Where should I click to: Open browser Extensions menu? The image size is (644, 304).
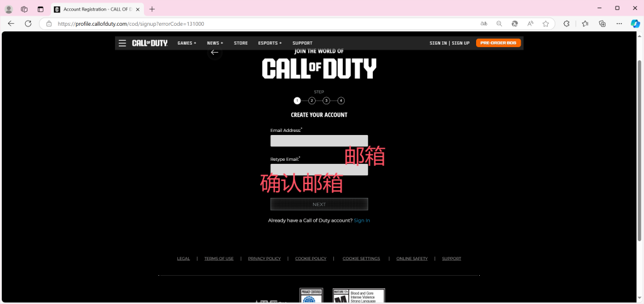[567, 24]
